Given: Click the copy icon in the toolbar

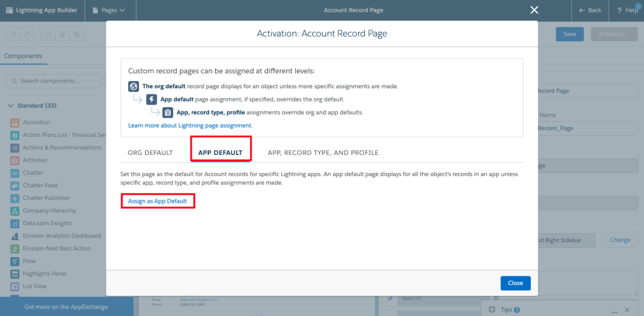Looking at the screenshot, I should click(x=62, y=34).
